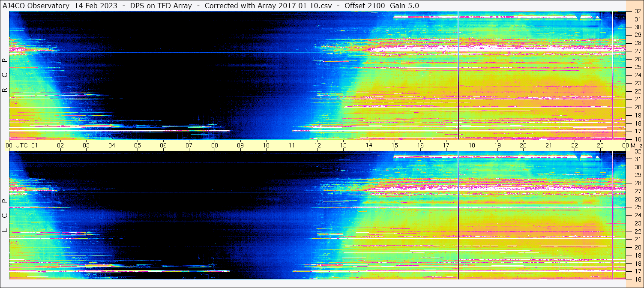Select the 32 MHz label in the RCP panel

(637, 12)
